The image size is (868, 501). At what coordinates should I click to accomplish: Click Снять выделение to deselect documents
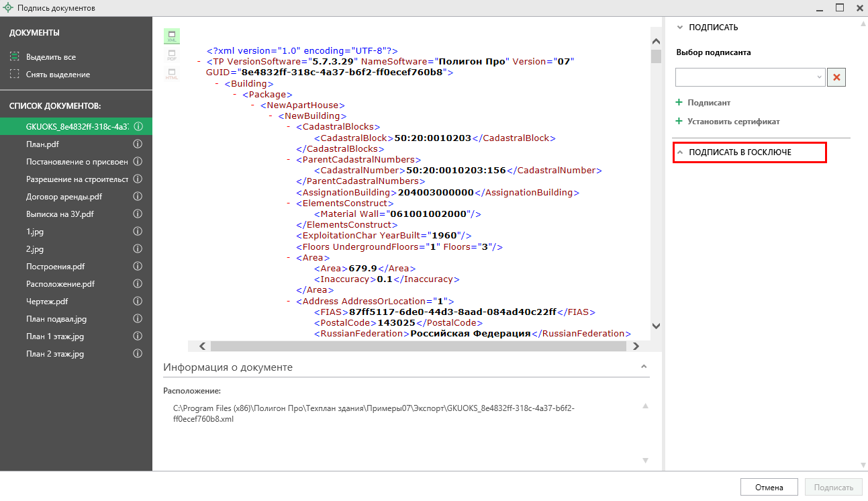click(x=57, y=75)
